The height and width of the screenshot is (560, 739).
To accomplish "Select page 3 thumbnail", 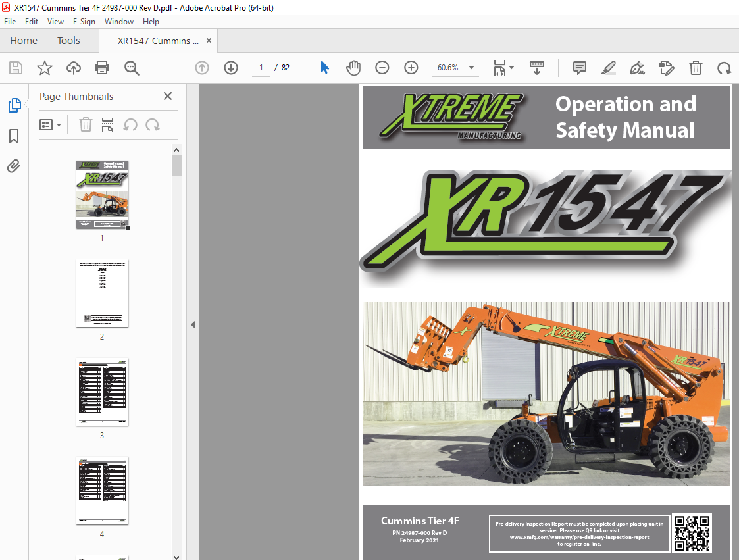I will coord(102,392).
